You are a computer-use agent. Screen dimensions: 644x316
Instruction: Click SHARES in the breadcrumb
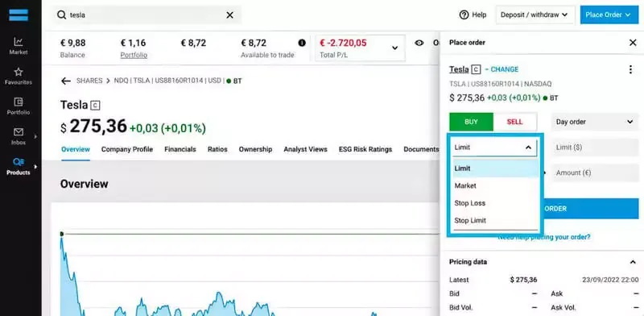point(89,81)
